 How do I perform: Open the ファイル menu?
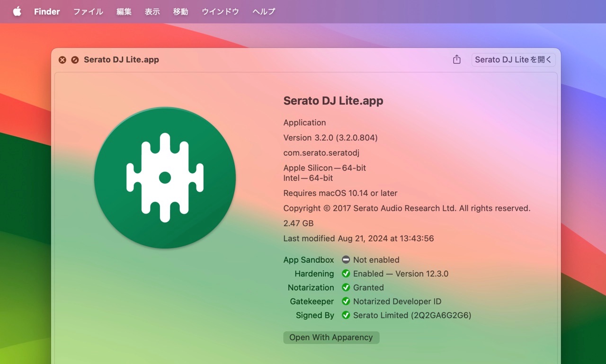pyautogui.click(x=88, y=12)
